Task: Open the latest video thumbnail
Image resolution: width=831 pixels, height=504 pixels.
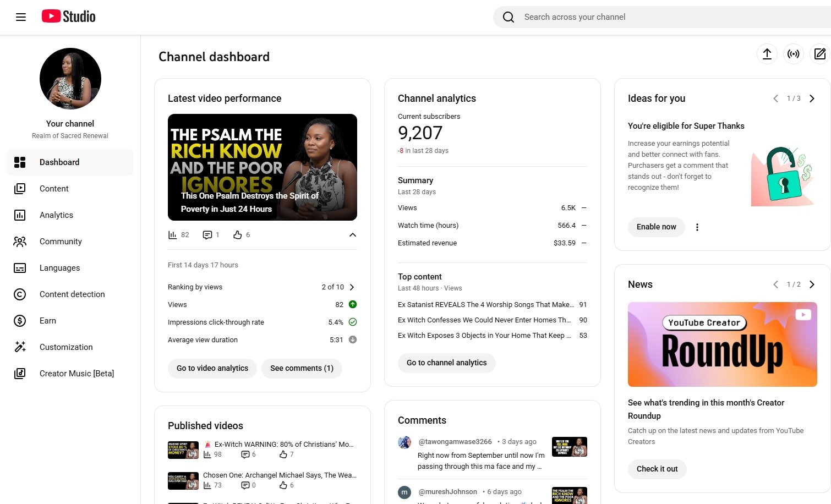Action: click(263, 167)
